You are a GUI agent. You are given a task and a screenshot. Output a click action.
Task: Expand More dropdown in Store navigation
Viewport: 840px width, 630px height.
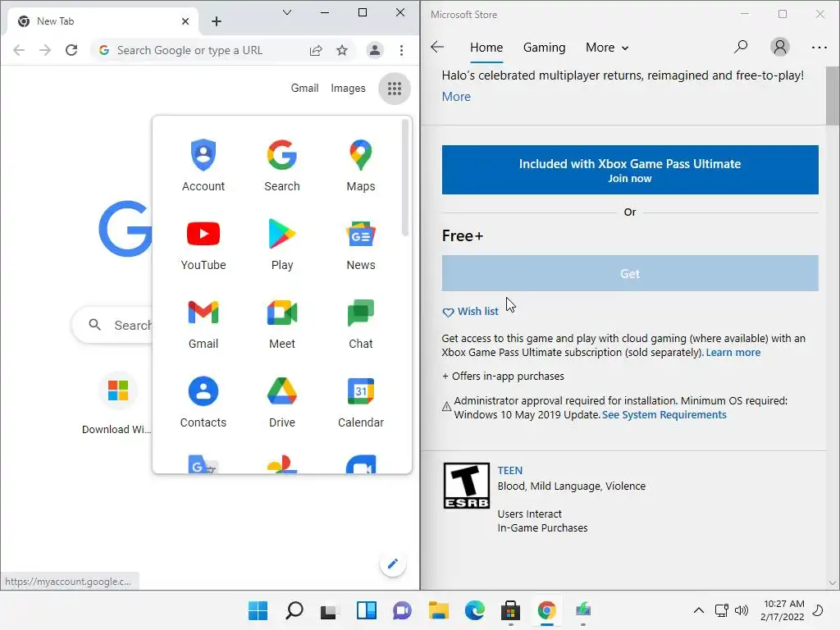606,48
